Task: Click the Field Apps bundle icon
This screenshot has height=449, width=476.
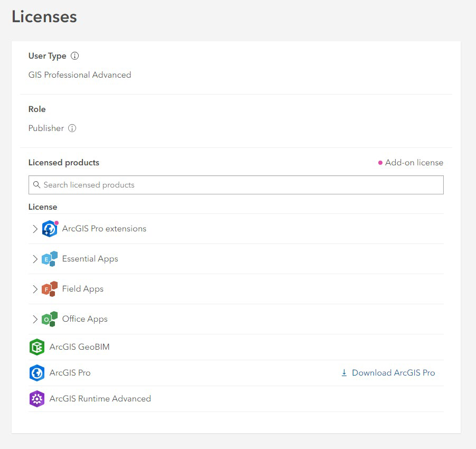Action: (x=50, y=289)
